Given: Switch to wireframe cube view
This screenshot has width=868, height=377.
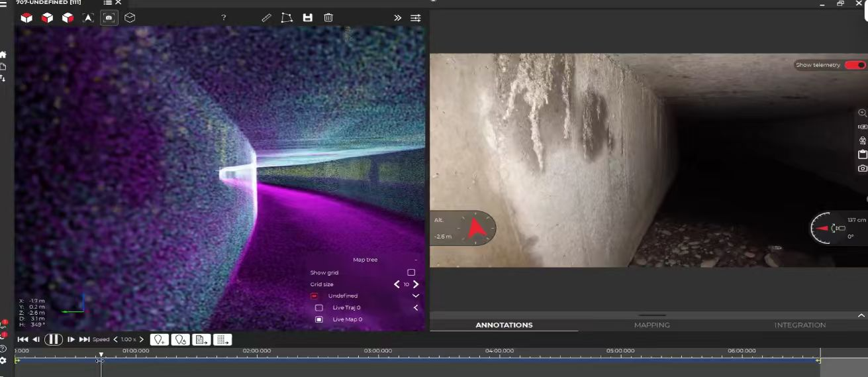Looking at the screenshot, I should tap(130, 18).
